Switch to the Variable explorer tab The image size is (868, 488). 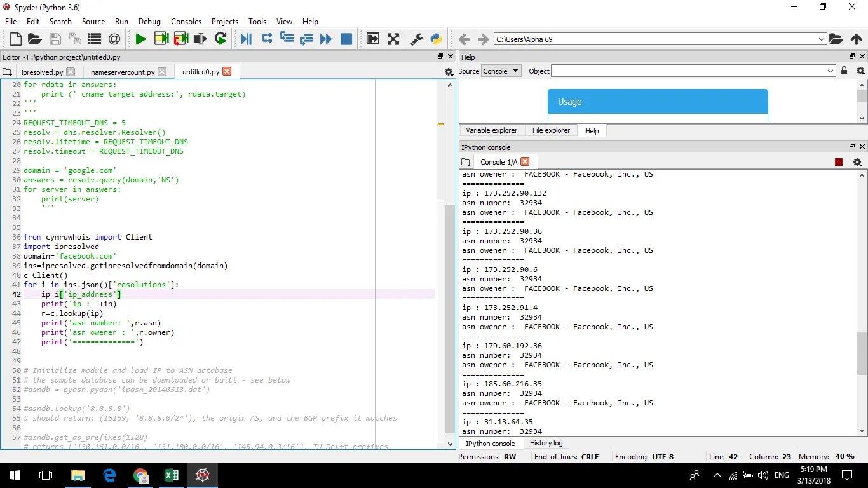pyautogui.click(x=491, y=130)
